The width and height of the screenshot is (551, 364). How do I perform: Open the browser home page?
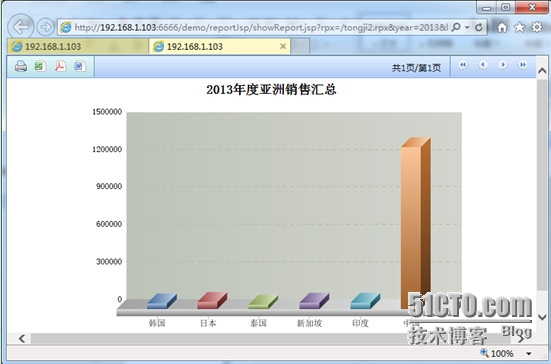click(502, 27)
